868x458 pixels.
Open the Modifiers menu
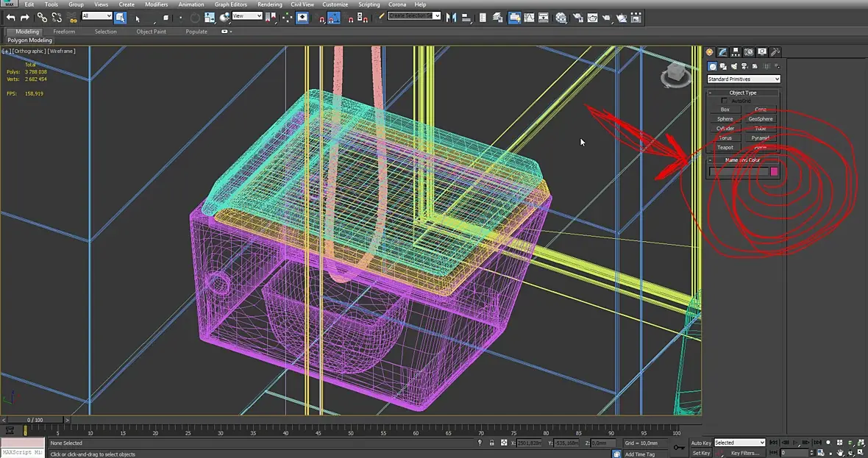pyautogui.click(x=156, y=4)
